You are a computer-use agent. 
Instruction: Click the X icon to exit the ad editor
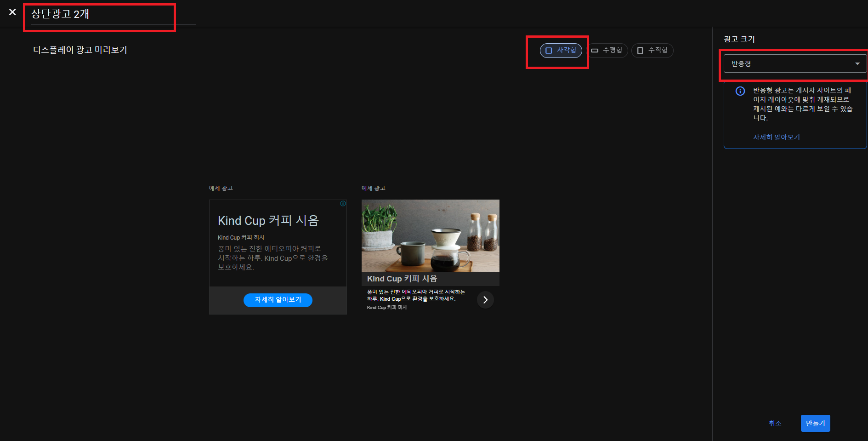click(12, 12)
